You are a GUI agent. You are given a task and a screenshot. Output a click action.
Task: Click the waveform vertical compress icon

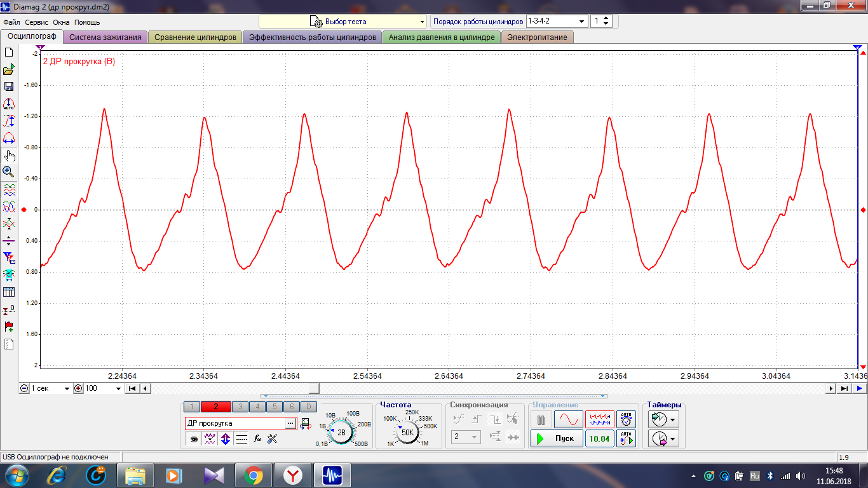click(9, 224)
